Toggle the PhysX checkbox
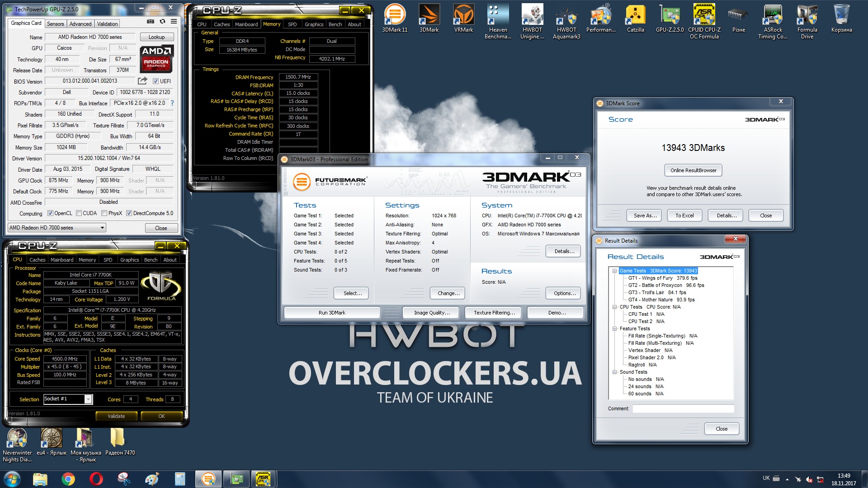 [x=104, y=213]
